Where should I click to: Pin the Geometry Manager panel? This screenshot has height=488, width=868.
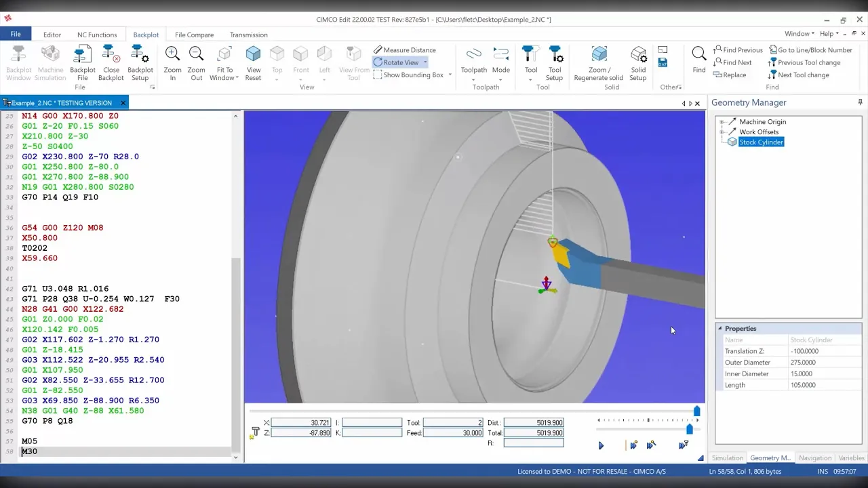(860, 102)
